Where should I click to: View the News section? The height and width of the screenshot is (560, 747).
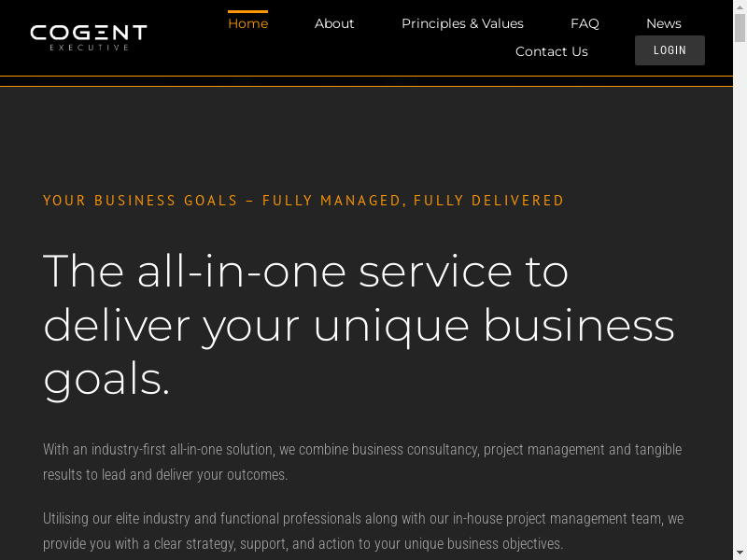663,24
